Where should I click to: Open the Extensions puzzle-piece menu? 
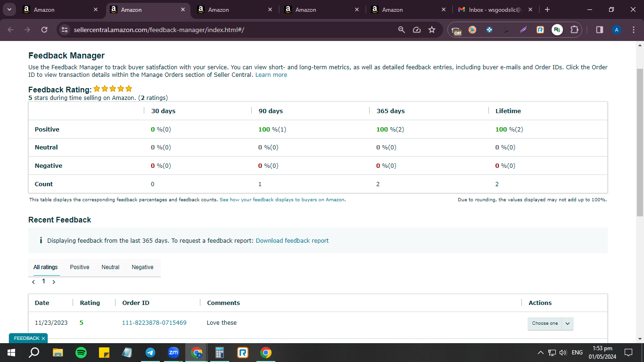[574, 30]
